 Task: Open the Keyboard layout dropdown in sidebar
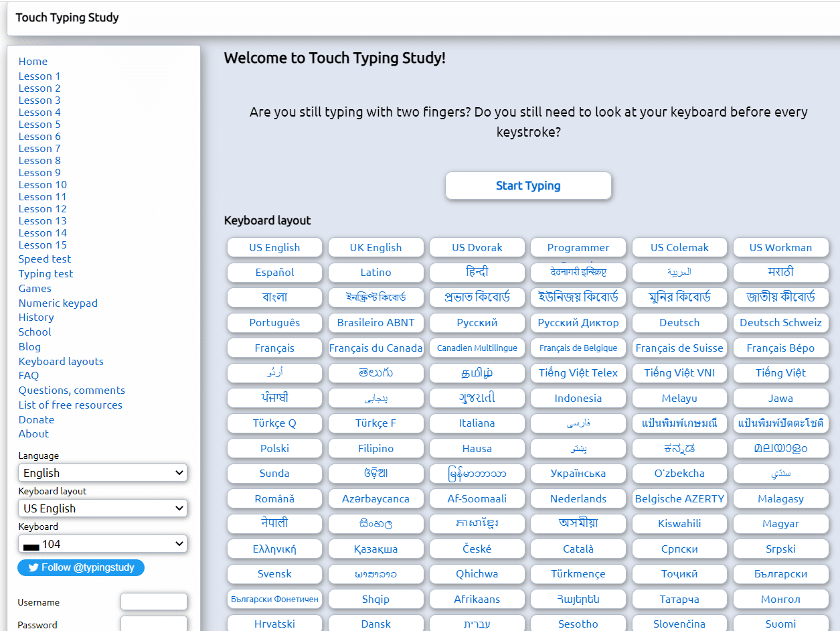[x=102, y=508]
